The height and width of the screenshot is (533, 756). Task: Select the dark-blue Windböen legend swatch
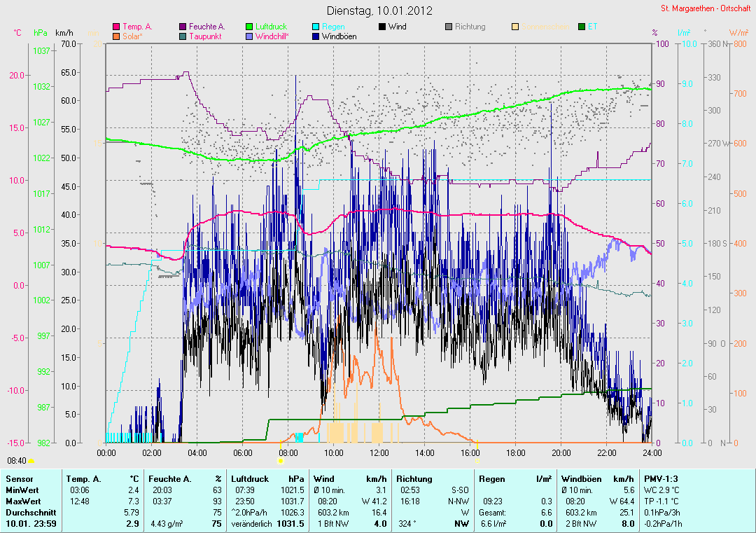tap(316, 36)
